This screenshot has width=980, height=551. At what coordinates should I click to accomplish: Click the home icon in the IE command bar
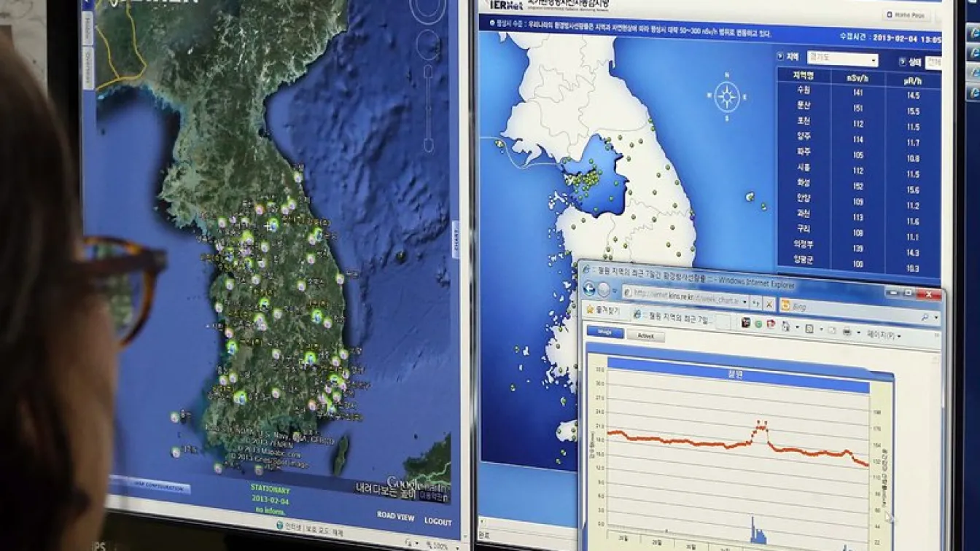coord(785,326)
